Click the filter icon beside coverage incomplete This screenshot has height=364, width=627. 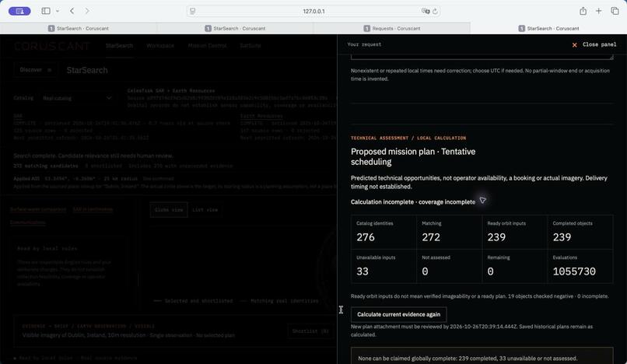click(x=482, y=201)
